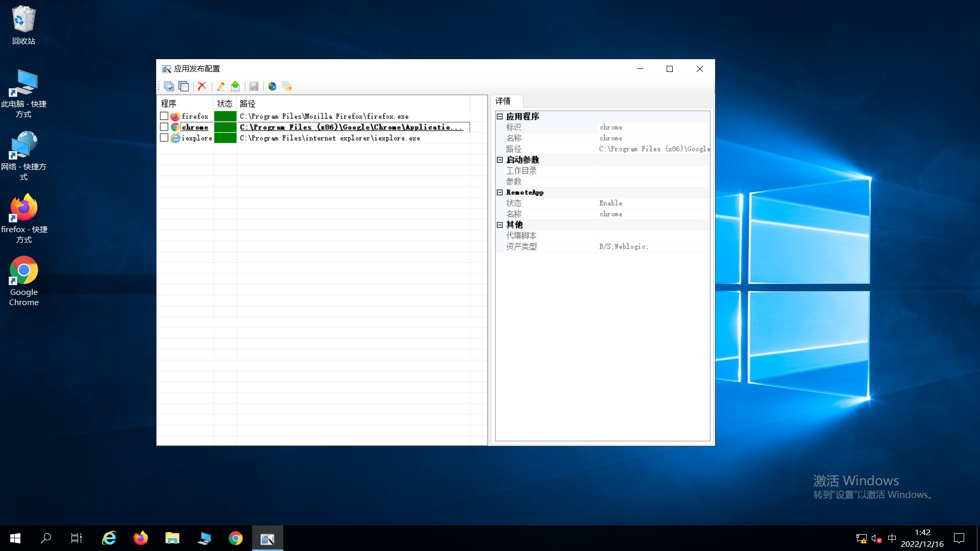980x551 pixels.
Task: Click the 程序 column header
Action: (169, 104)
